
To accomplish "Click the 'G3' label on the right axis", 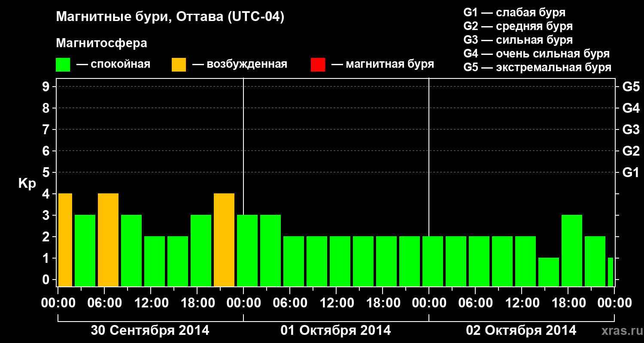I will click(631, 129).
